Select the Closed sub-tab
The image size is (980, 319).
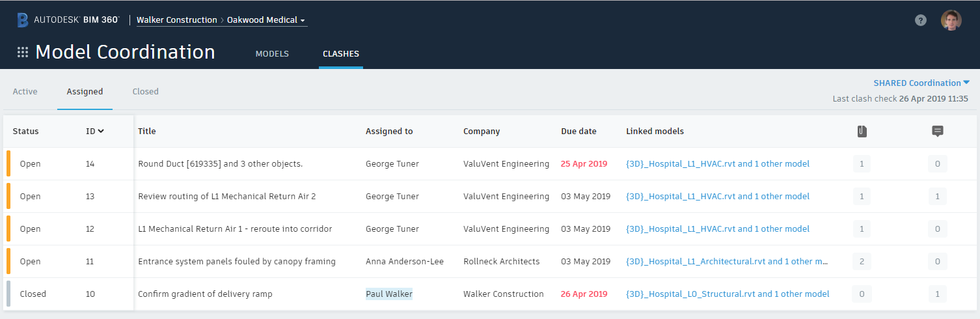point(146,91)
